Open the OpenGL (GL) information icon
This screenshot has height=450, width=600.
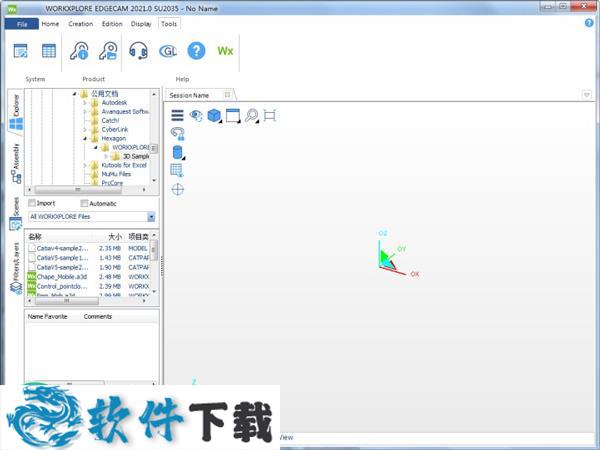(168, 51)
